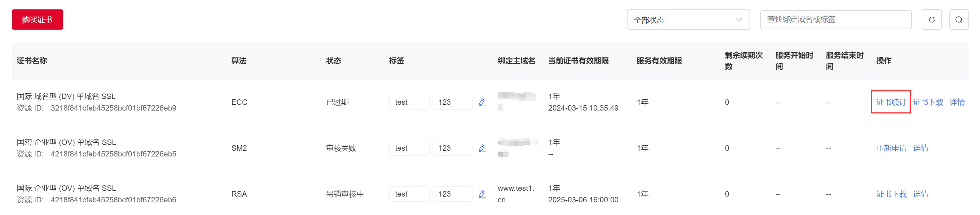The height and width of the screenshot is (215, 980).
Task: Click 证书续订 for the expired certificate
Action: click(891, 102)
